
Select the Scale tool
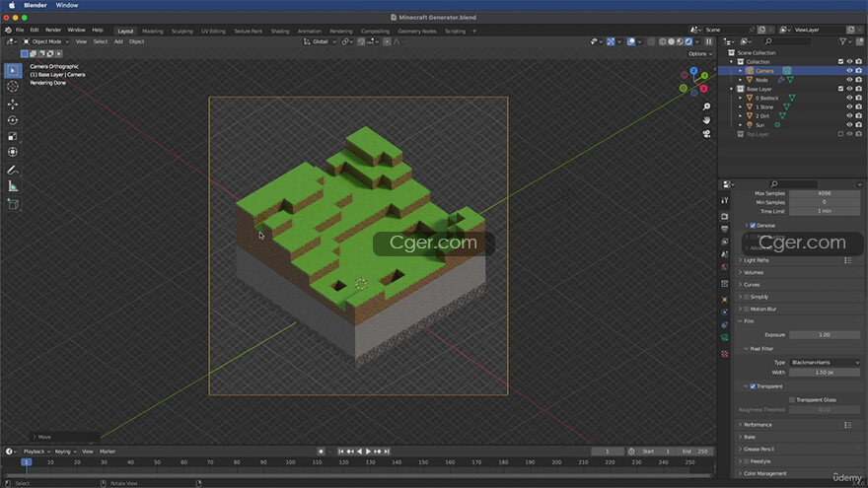tap(13, 136)
